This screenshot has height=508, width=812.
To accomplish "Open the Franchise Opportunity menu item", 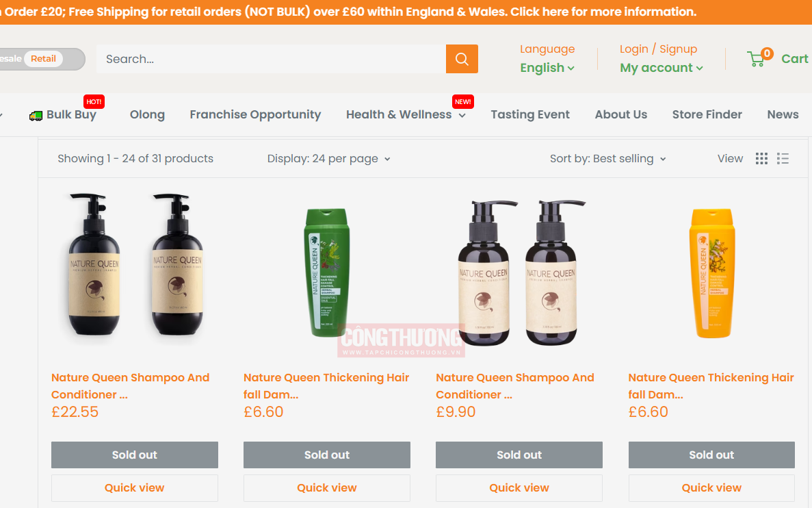I will (255, 114).
